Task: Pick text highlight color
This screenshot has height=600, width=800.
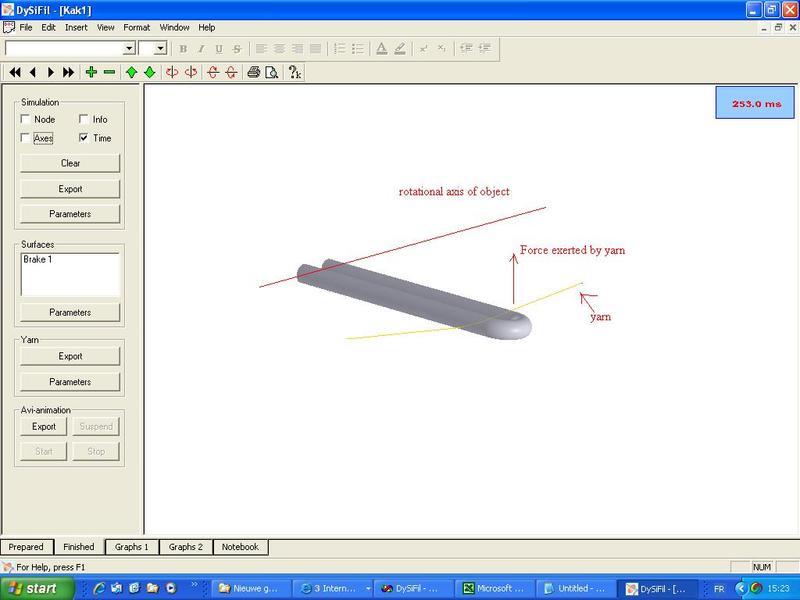Action: [400, 49]
